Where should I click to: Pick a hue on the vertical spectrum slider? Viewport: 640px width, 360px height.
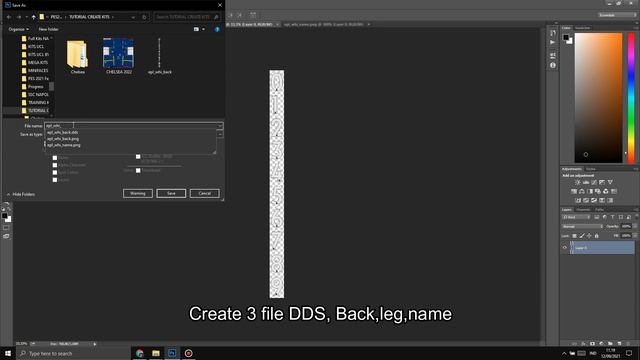[631, 98]
